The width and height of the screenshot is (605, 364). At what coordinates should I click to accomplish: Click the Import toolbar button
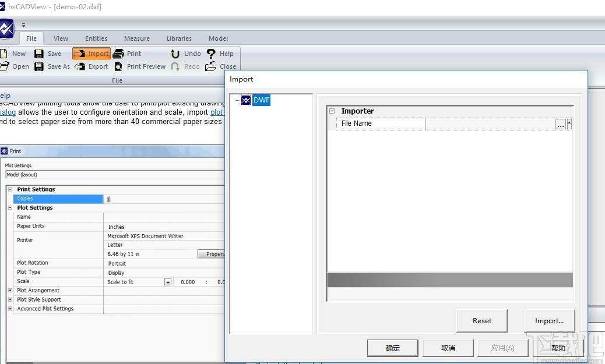click(x=92, y=54)
